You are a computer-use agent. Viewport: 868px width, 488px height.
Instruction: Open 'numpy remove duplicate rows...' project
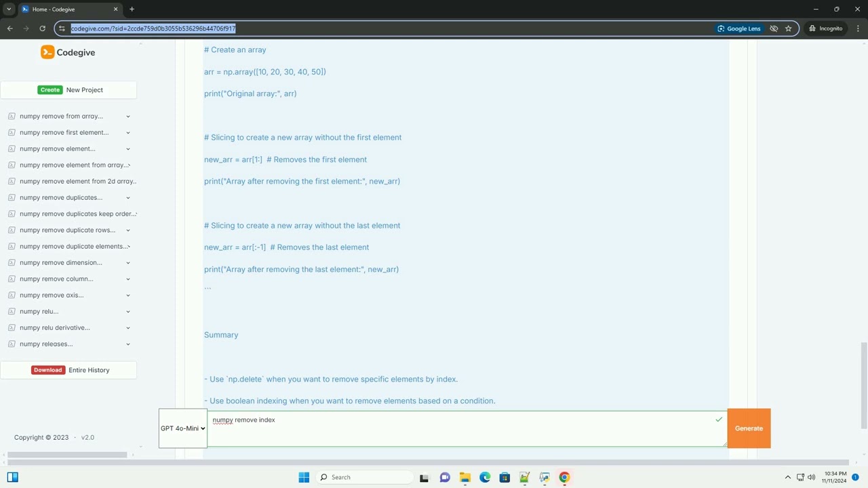(x=67, y=230)
